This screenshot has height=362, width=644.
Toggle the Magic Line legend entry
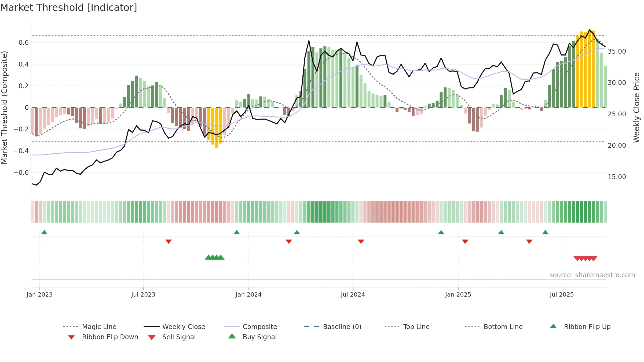click(90, 327)
